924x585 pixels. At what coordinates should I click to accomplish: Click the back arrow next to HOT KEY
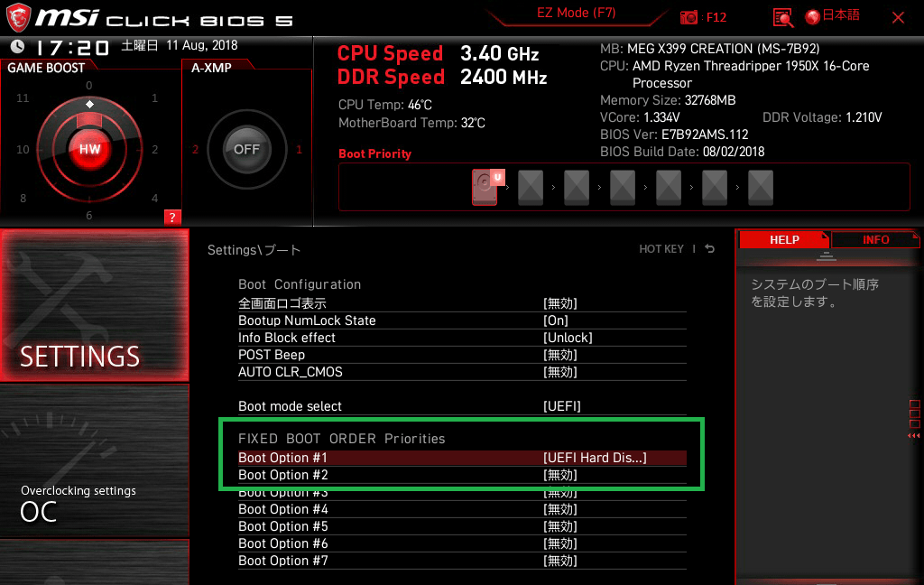(x=710, y=249)
